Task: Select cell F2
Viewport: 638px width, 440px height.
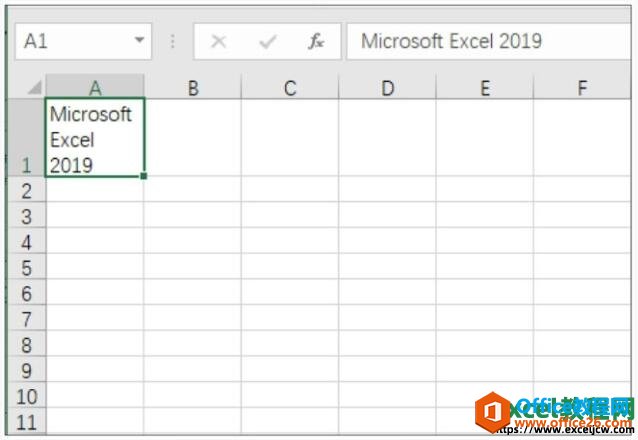Action: (x=582, y=189)
